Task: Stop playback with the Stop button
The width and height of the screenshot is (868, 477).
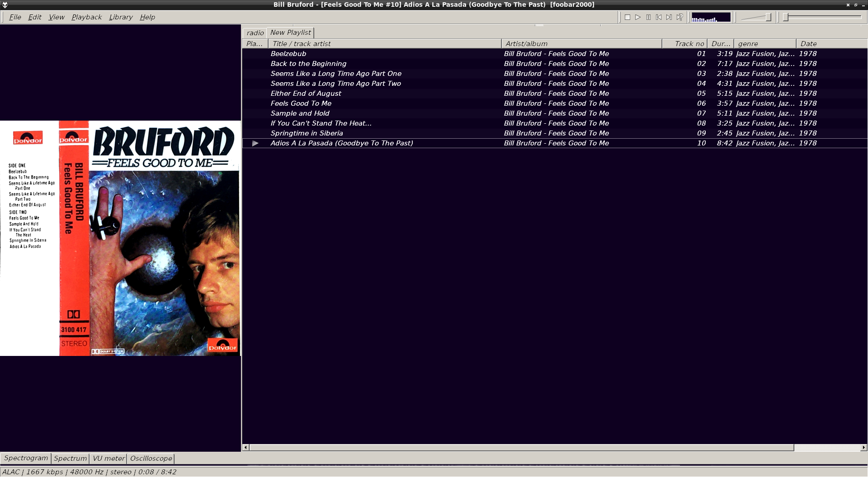Action: coord(627,17)
